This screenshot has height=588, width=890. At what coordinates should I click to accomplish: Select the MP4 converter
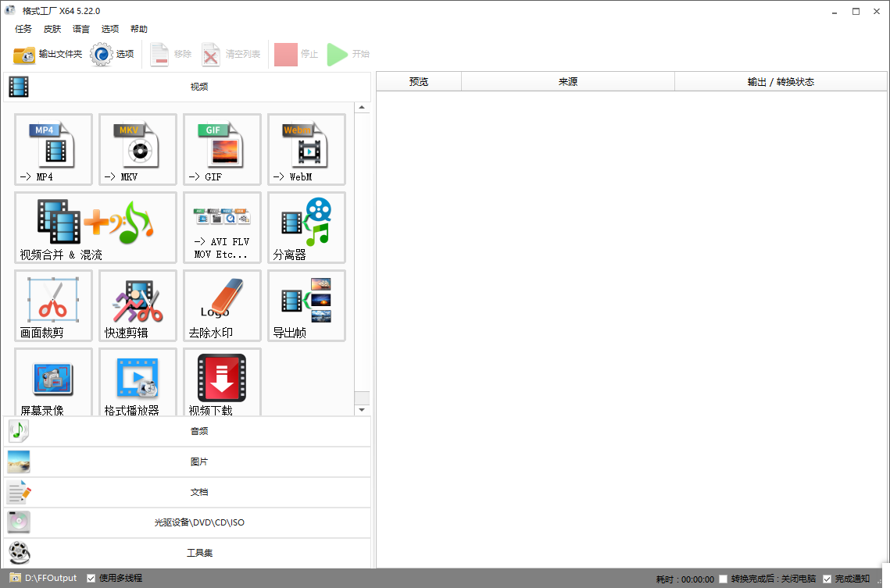[52, 150]
